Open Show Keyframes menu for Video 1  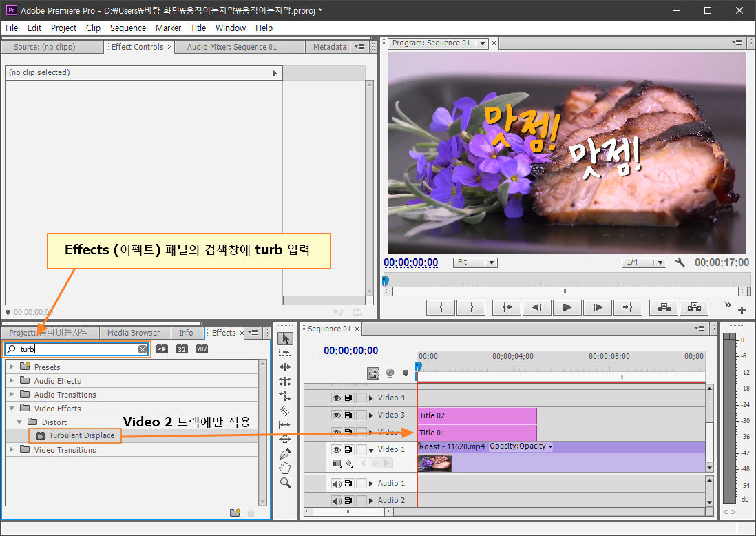350,464
